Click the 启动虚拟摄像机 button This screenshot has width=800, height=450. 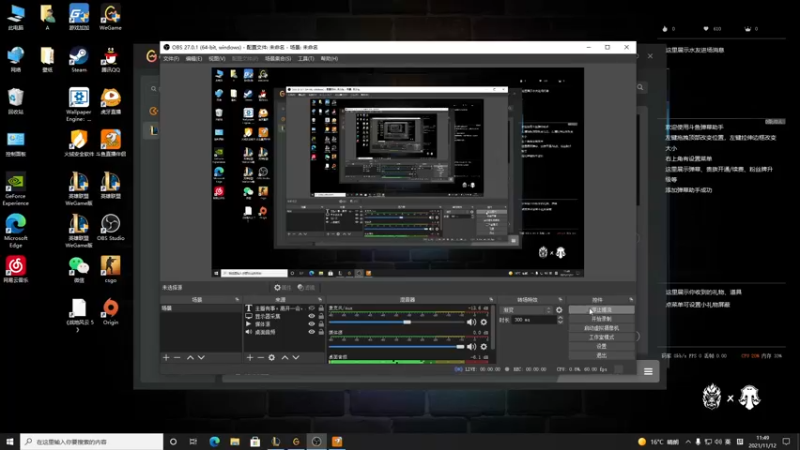pos(602,328)
